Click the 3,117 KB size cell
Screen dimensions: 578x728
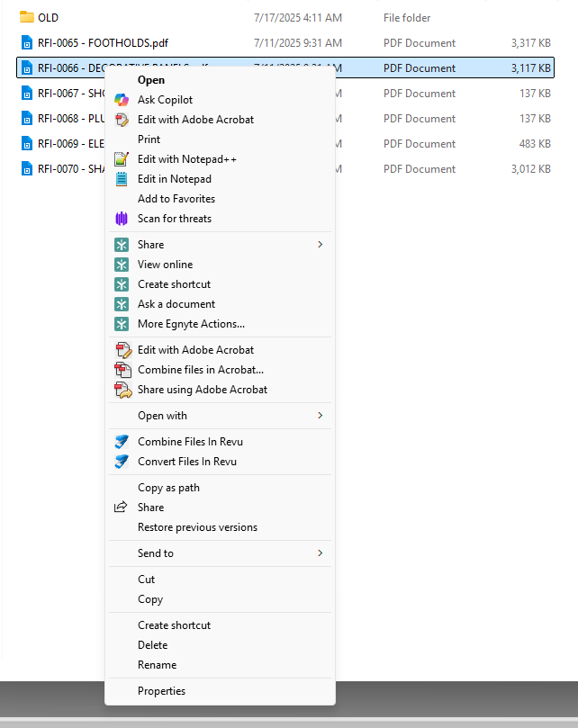pyautogui.click(x=531, y=68)
